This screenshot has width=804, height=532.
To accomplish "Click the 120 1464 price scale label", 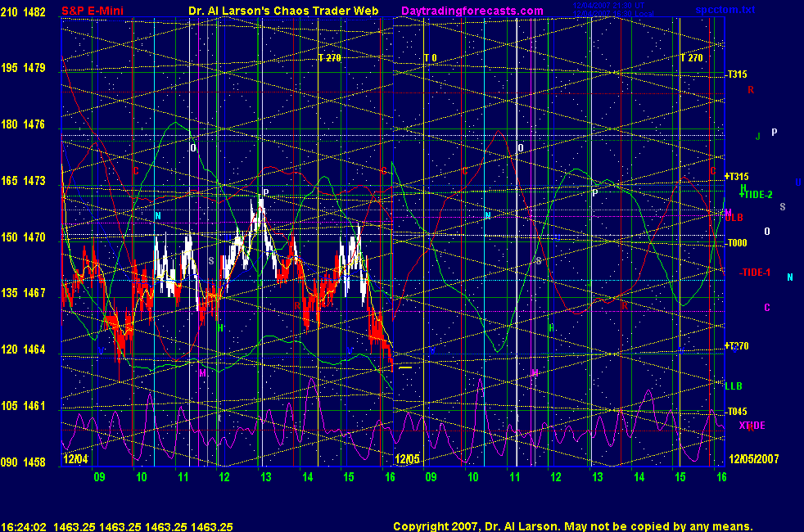I will (x=23, y=349).
